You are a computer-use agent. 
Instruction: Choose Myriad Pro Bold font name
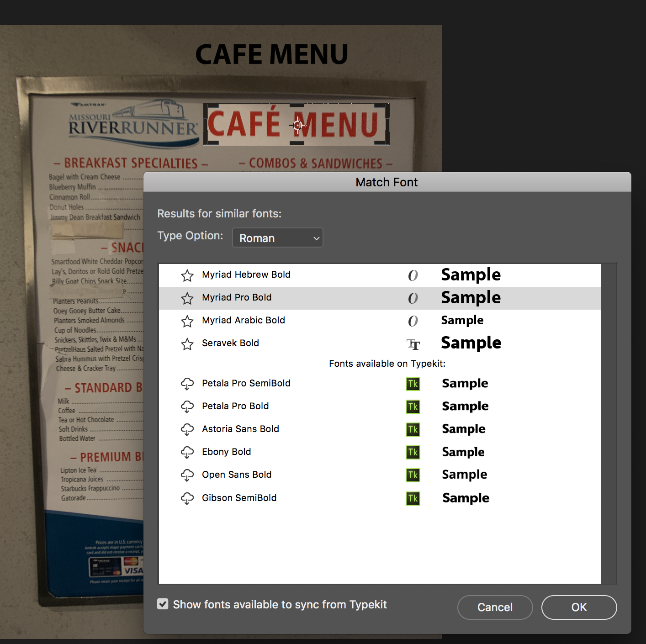237,297
